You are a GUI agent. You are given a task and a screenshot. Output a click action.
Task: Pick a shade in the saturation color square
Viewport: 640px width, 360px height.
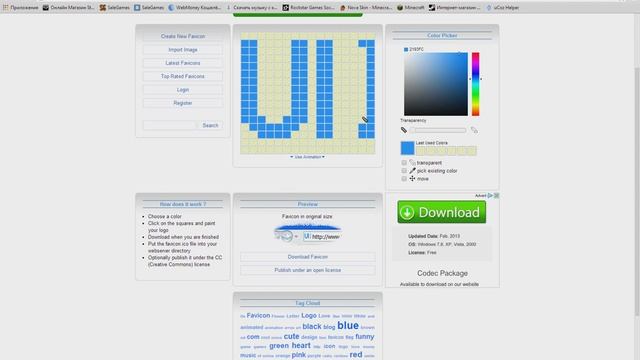(436, 84)
